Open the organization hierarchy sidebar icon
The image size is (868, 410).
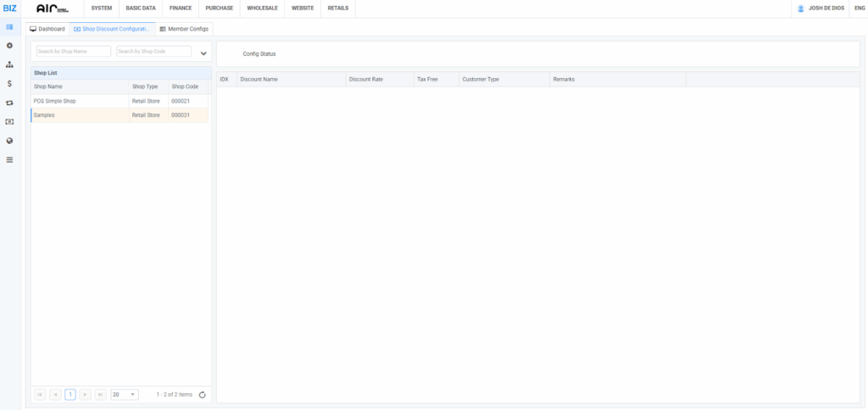coord(9,64)
